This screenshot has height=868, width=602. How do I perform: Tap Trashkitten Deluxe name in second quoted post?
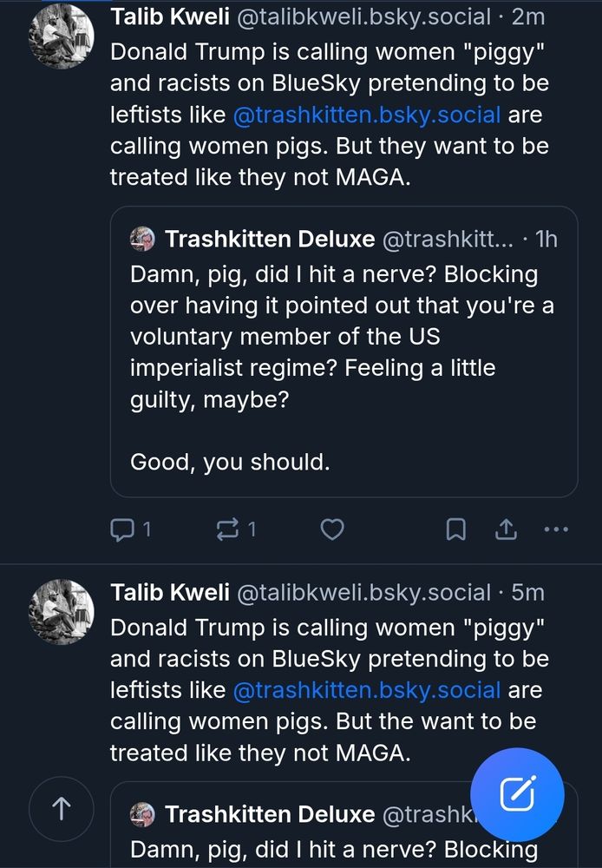tap(269, 814)
